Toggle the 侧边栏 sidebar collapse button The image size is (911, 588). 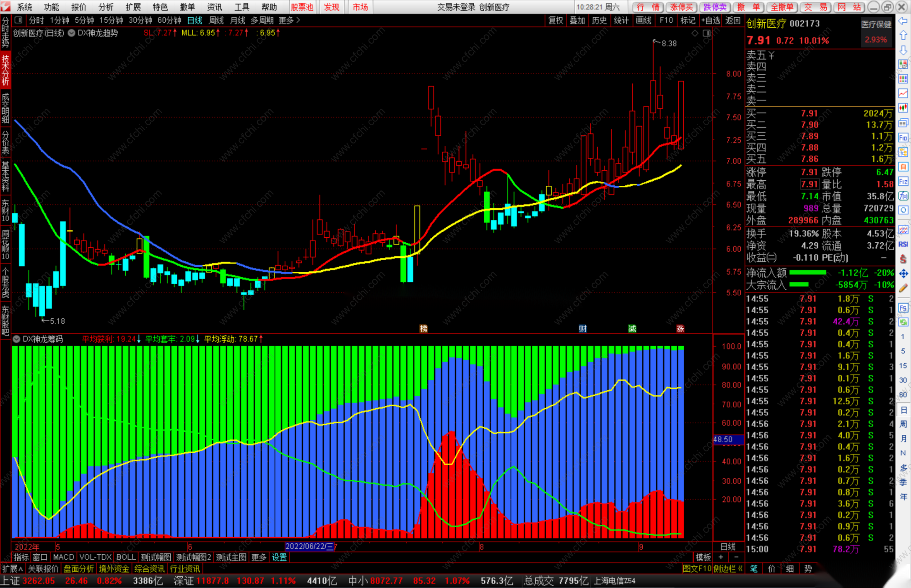pos(728,569)
